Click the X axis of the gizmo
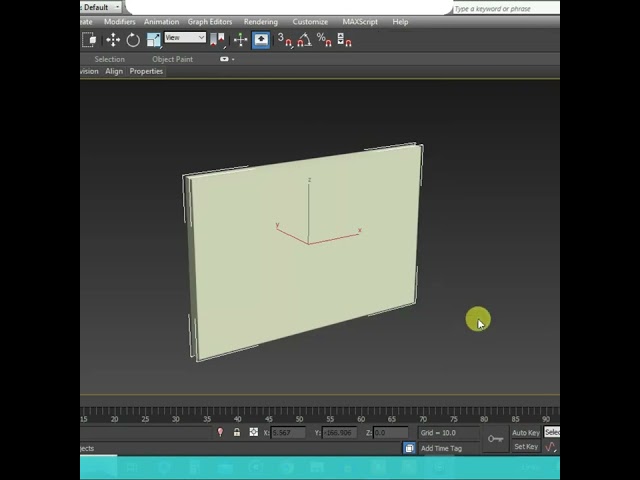Screen dimensions: 640x480 pyautogui.click(x=334, y=238)
